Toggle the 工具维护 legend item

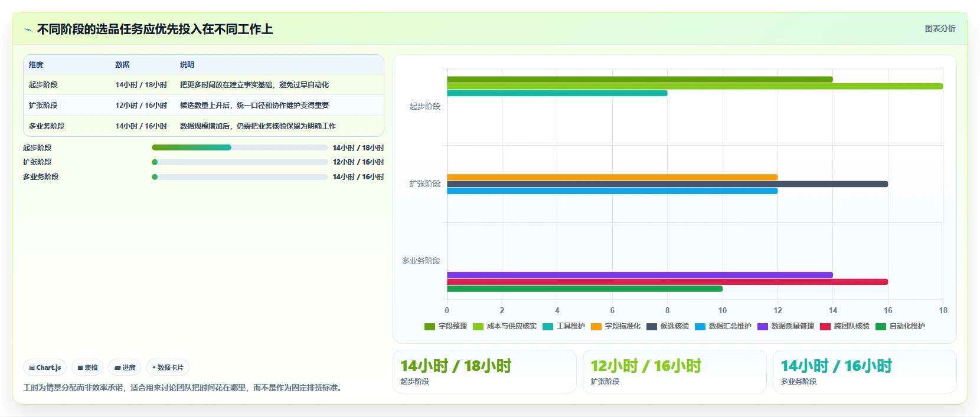564,326
